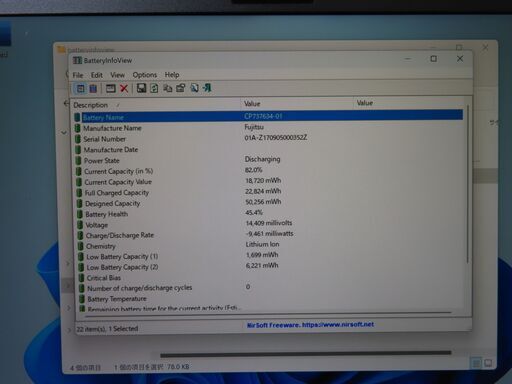The image size is (512, 384).
Task: Click the Discharging power state value
Action: [x=262, y=159]
